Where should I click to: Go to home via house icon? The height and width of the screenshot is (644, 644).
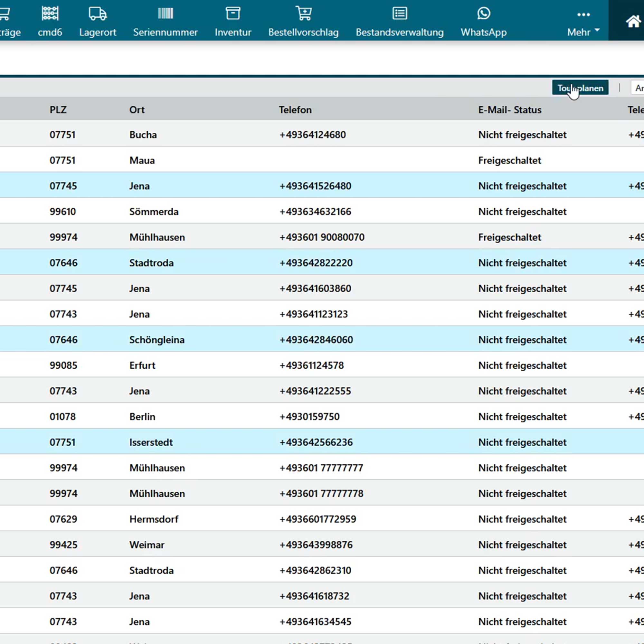tap(633, 22)
